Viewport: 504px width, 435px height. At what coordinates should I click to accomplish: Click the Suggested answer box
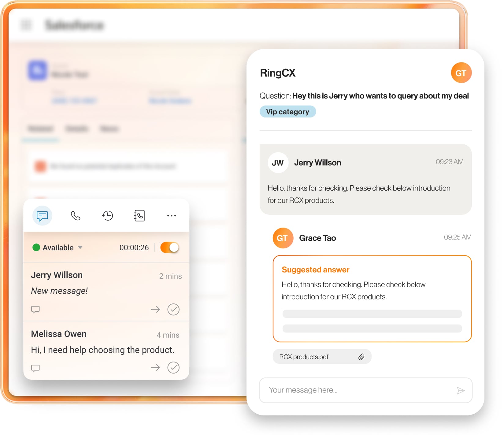tap(372, 298)
